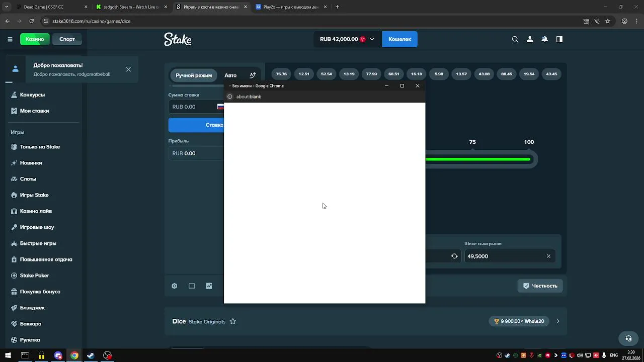644x362 pixels.
Task: Click the Сумма ставки amount field
Action: (196, 107)
